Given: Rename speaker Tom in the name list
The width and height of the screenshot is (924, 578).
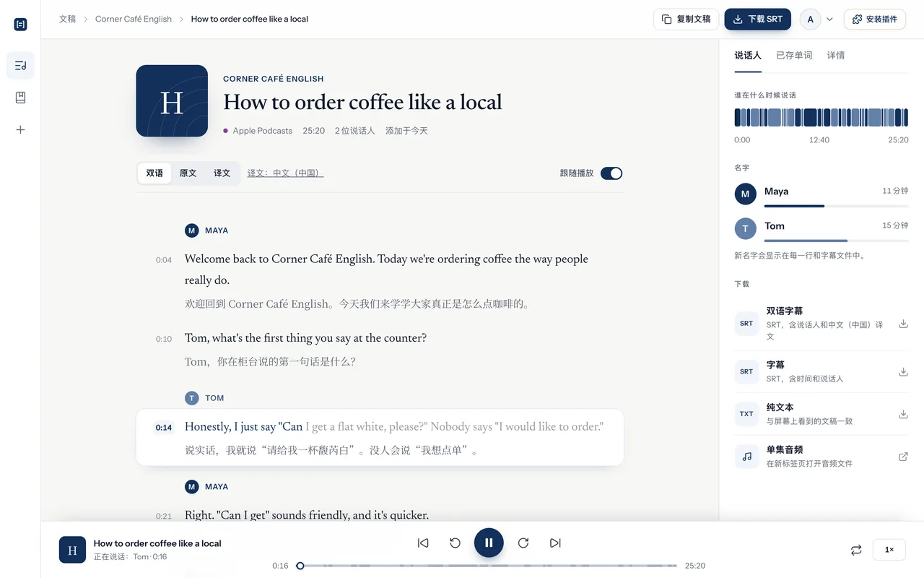Looking at the screenshot, I should click(775, 226).
